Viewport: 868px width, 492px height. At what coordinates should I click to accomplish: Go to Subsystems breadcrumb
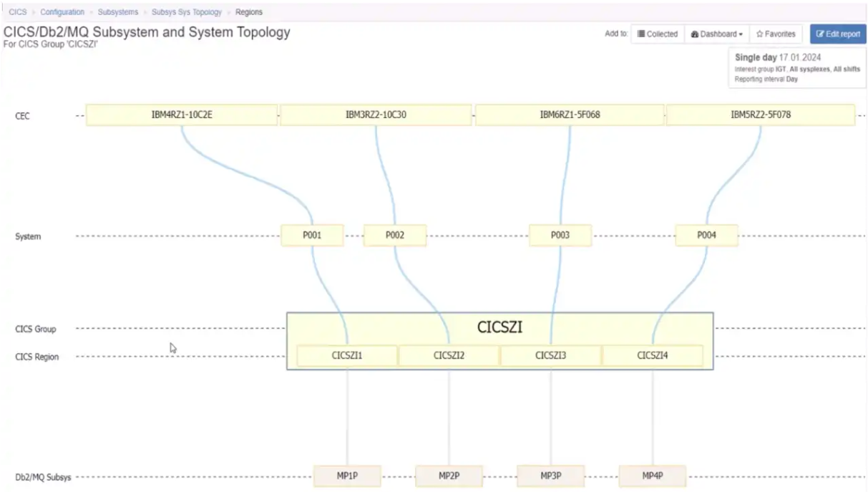point(118,12)
